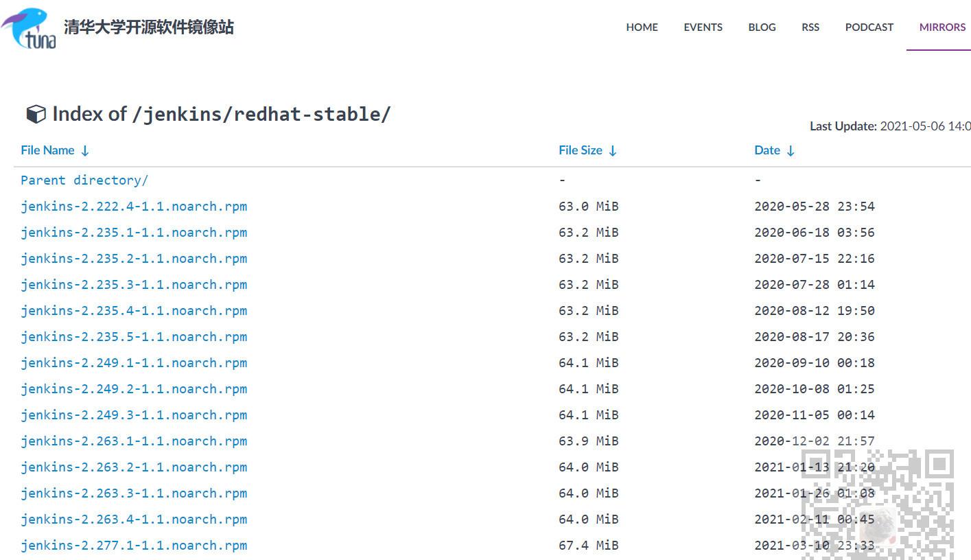Sort by File Size arrow

[613, 150]
